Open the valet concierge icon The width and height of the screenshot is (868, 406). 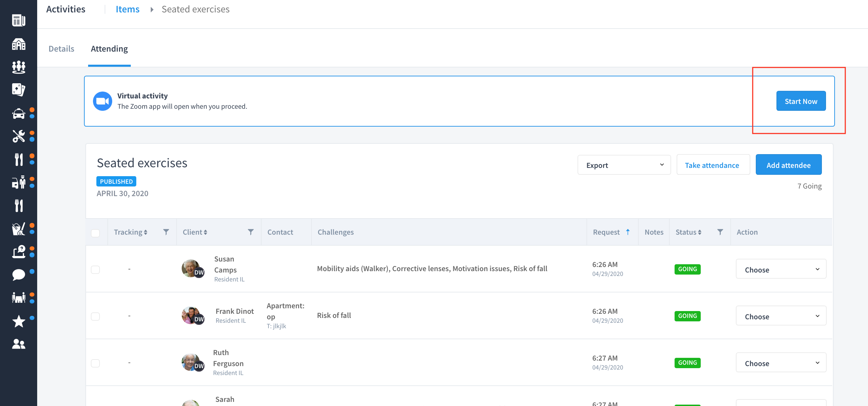point(19,182)
